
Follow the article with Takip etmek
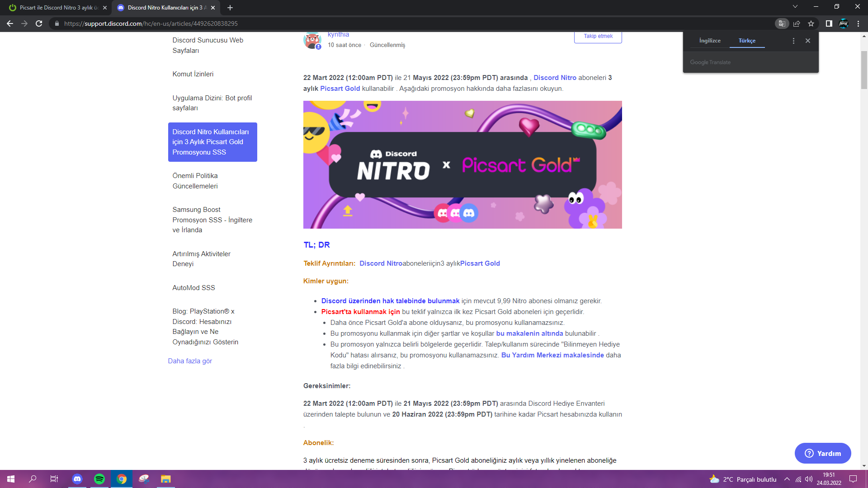598,37
